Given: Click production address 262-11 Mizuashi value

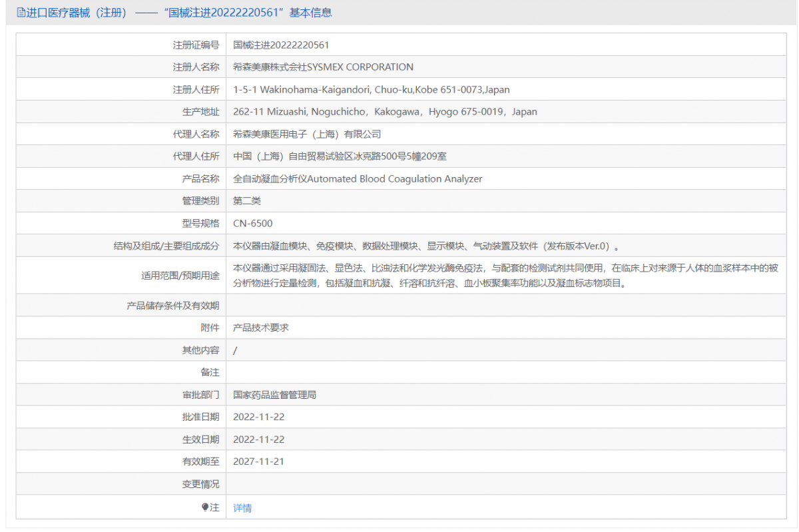Looking at the screenshot, I should pos(385,112).
